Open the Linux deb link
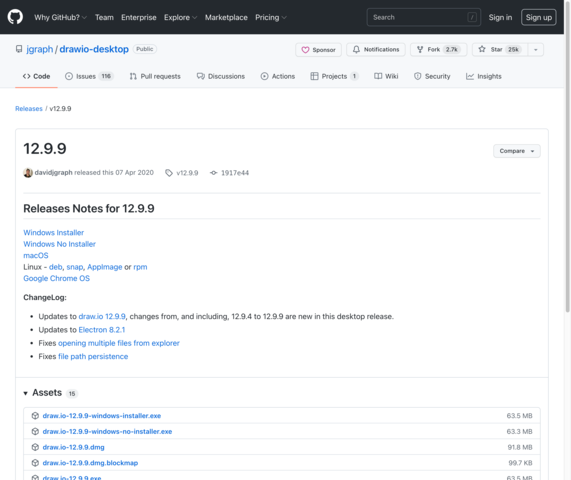The width and height of the screenshot is (571, 480). click(56, 267)
